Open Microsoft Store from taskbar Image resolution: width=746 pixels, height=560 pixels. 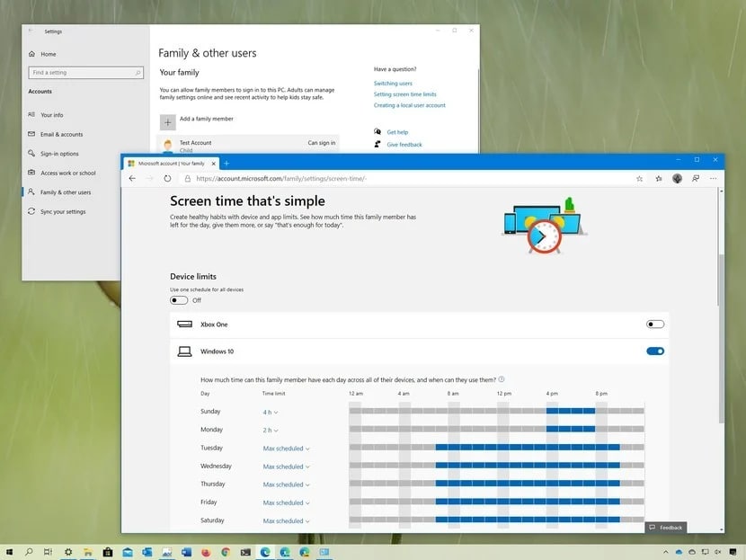pyautogui.click(x=108, y=552)
